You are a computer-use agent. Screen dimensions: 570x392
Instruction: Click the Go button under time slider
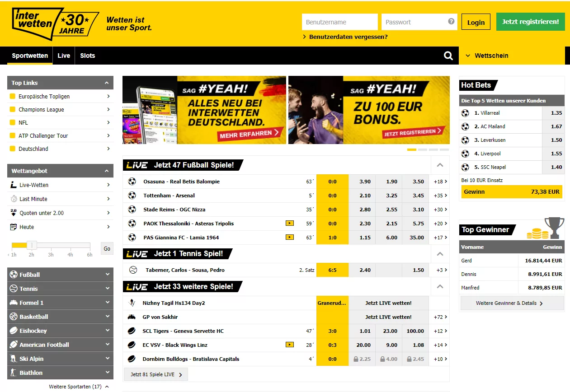pyautogui.click(x=107, y=248)
